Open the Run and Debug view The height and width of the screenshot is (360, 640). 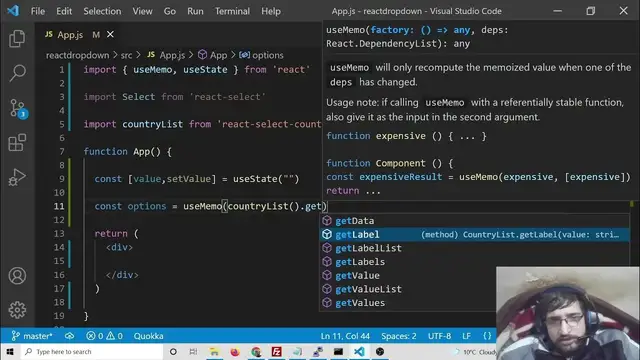tap(17, 178)
